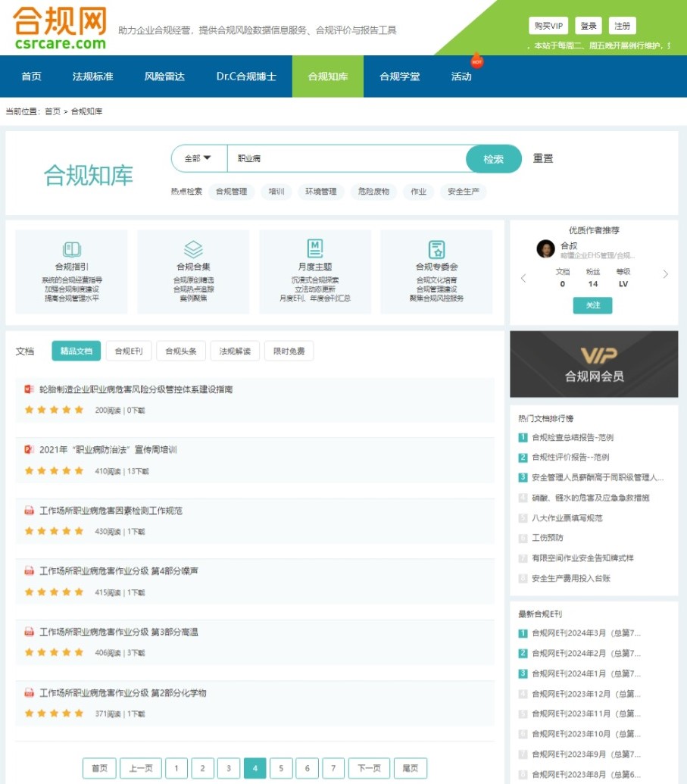This screenshot has width=687, height=784.
Task: Open 工作场所职业病危害因素检测工作规范 title
Action: pyautogui.click(x=111, y=511)
